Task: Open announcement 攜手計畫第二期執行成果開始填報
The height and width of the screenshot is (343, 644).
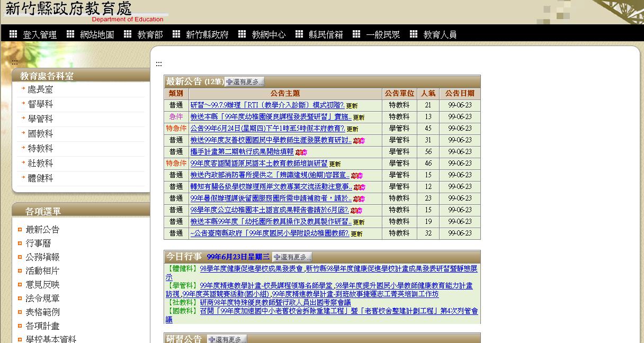Action: point(241,151)
